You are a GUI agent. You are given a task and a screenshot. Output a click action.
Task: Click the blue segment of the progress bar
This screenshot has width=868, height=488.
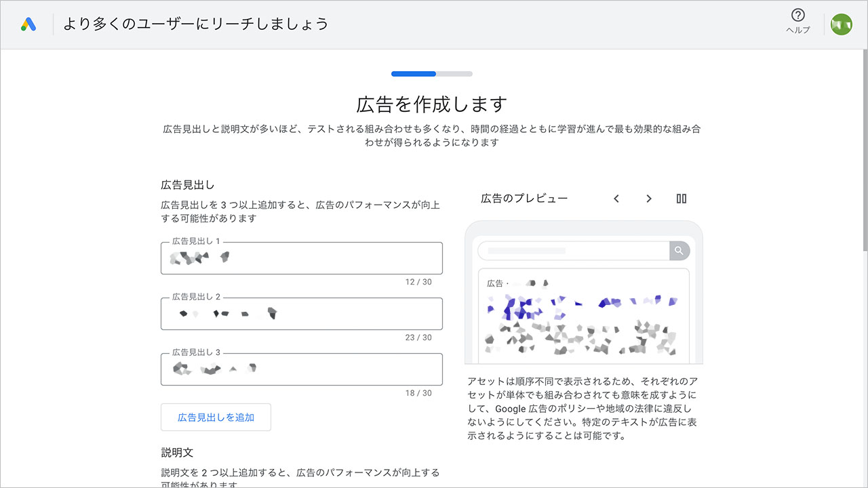point(412,74)
